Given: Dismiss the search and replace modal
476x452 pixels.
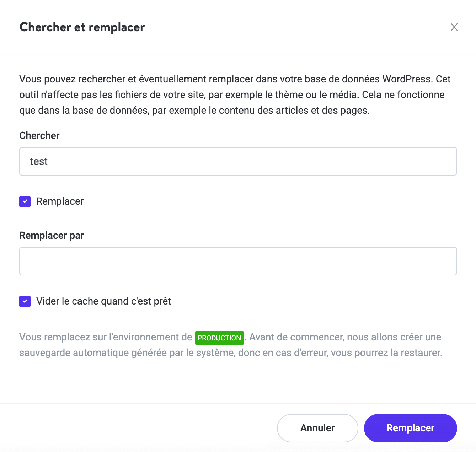Looking at the screenshot, I should (x=317, y=428).
